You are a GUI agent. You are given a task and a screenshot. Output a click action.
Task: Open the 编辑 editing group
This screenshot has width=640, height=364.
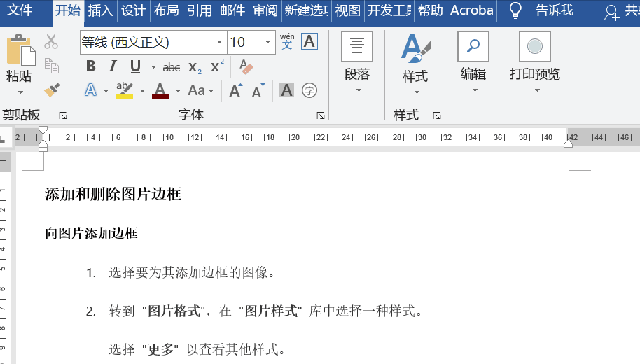tap(473, 63)
